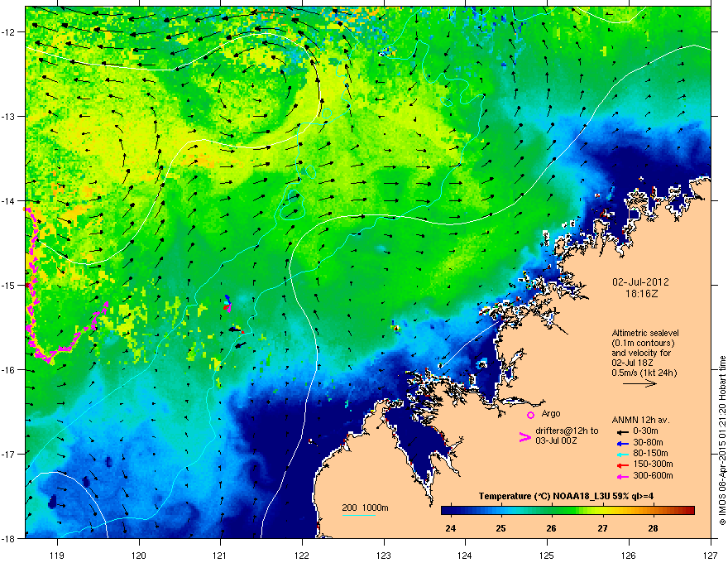Viewport: 728px width, 563px height.
Task: Click the time label 18:16Z
Action: point(641,294)
